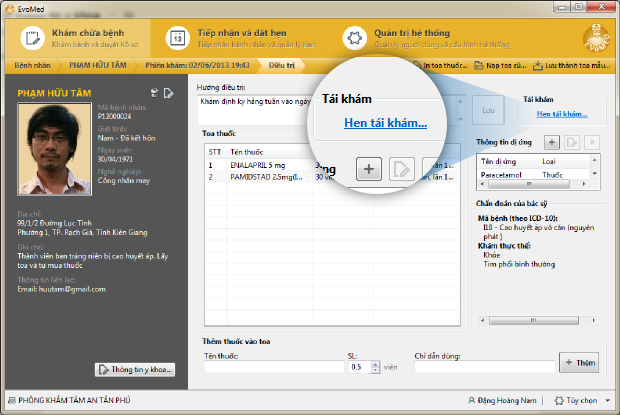620x415 pixels.
Task: Click the clinic icon in the status bar
Action: [12, 400]
